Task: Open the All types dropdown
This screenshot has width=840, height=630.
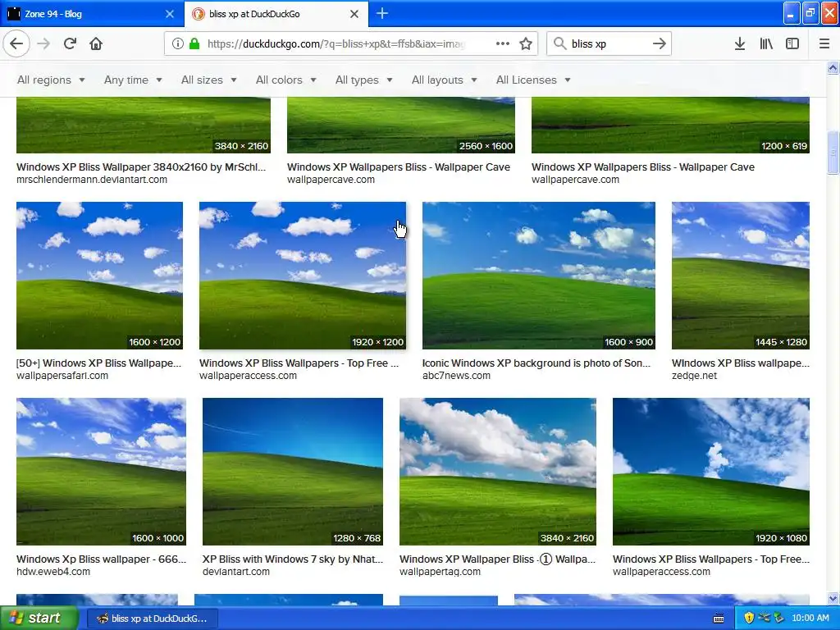Action: pyautogui.click(x=363, y=80)
